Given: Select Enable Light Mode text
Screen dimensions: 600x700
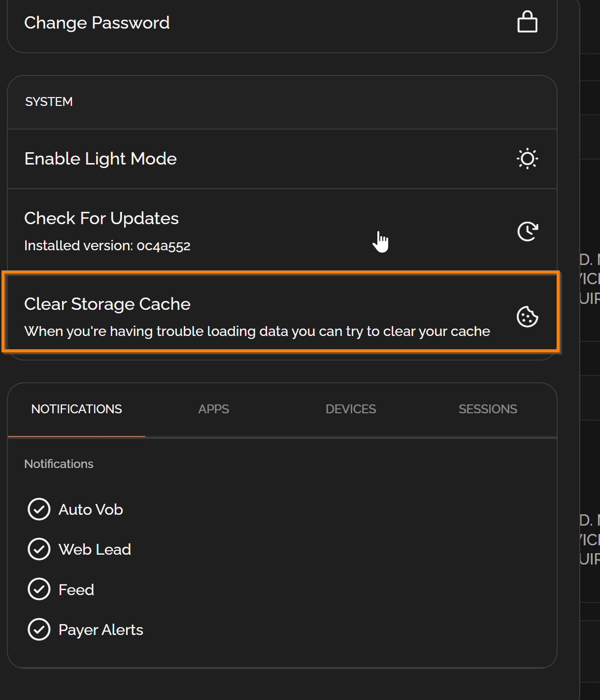Looking at the screenshot, I should point(100,159).
